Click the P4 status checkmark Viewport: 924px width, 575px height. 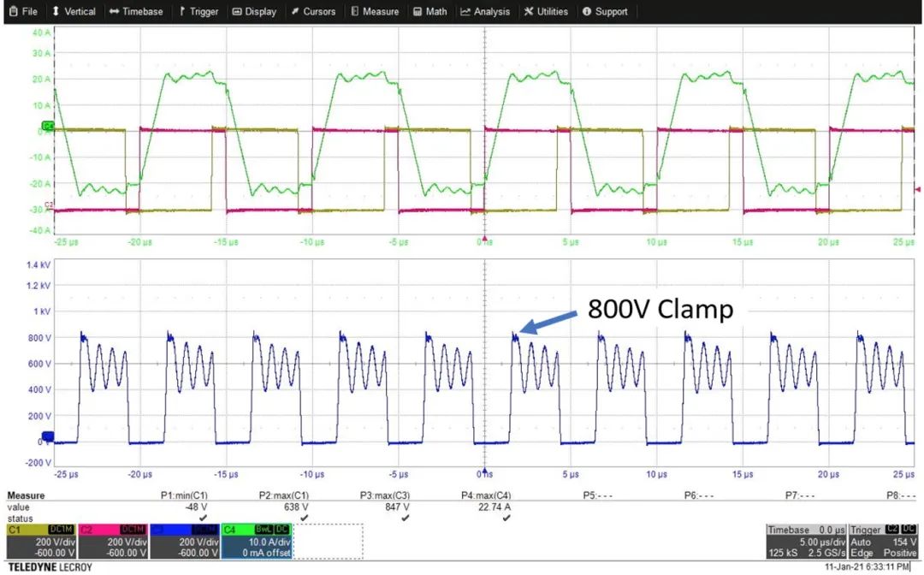(x=506, y=518)
